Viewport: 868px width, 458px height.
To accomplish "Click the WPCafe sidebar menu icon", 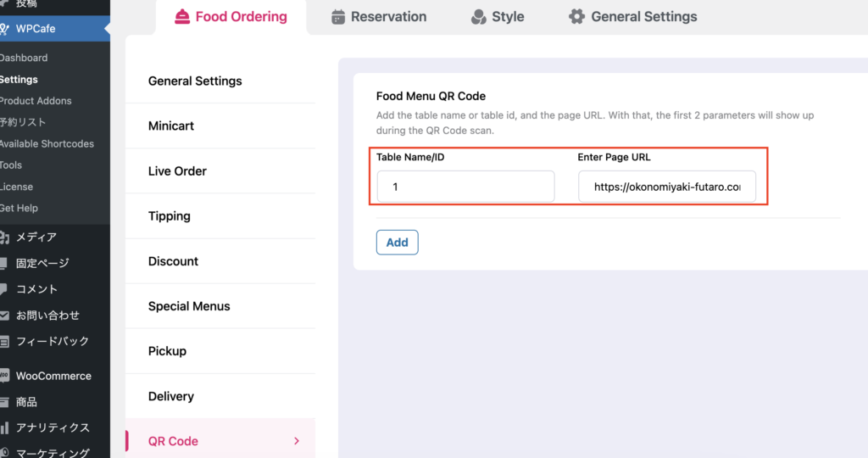I will pyautogui.click(x=5, y=29).
